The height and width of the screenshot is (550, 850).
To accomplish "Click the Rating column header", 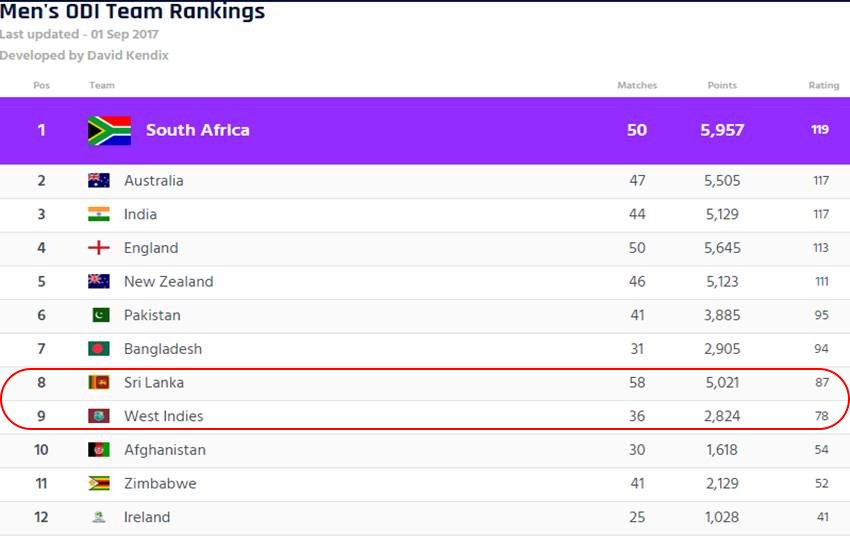I will 823,85.
